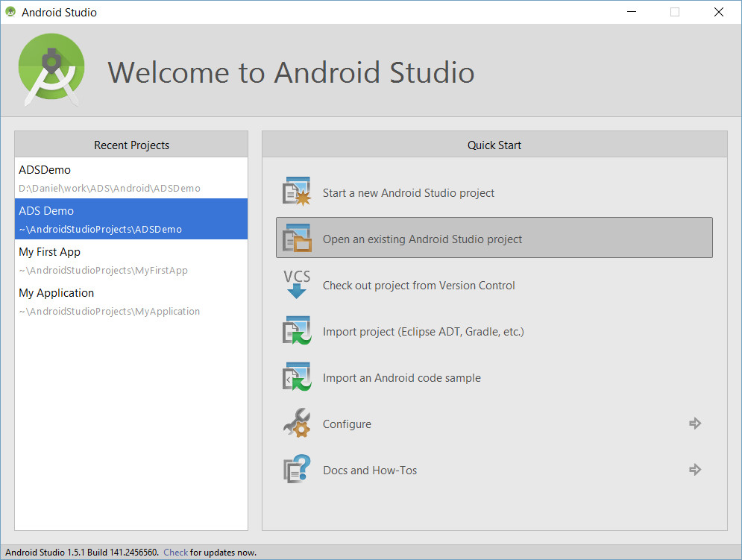
Task: Click the Check for updates link
Action: coord(175,553)
